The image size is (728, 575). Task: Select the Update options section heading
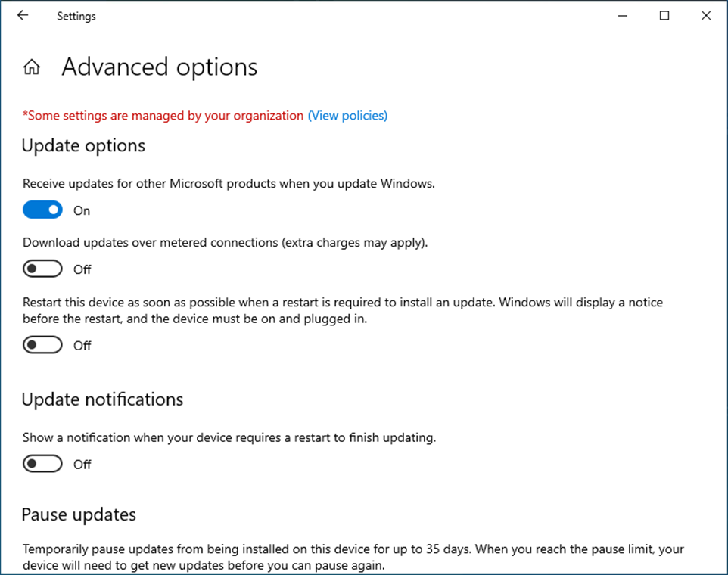point(83,146)
